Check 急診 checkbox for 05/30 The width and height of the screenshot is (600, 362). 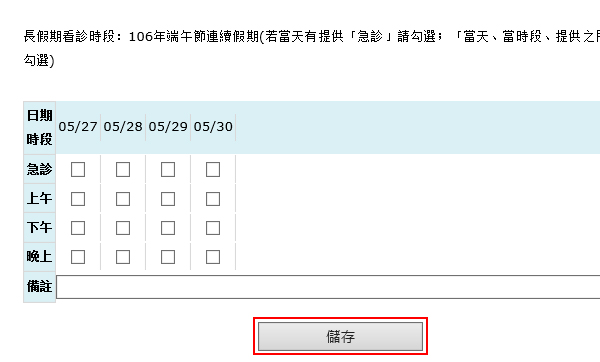213,170
